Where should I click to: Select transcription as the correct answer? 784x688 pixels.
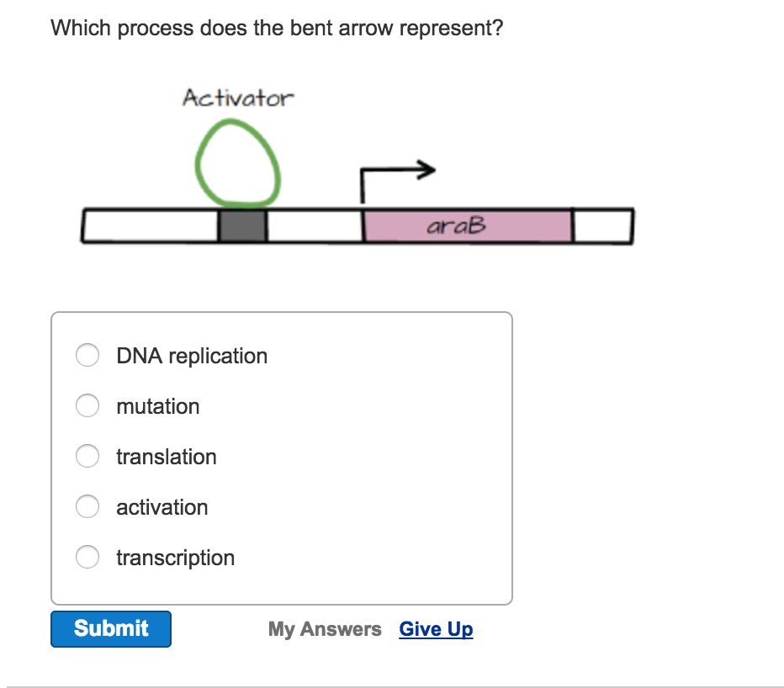(87, 557)
